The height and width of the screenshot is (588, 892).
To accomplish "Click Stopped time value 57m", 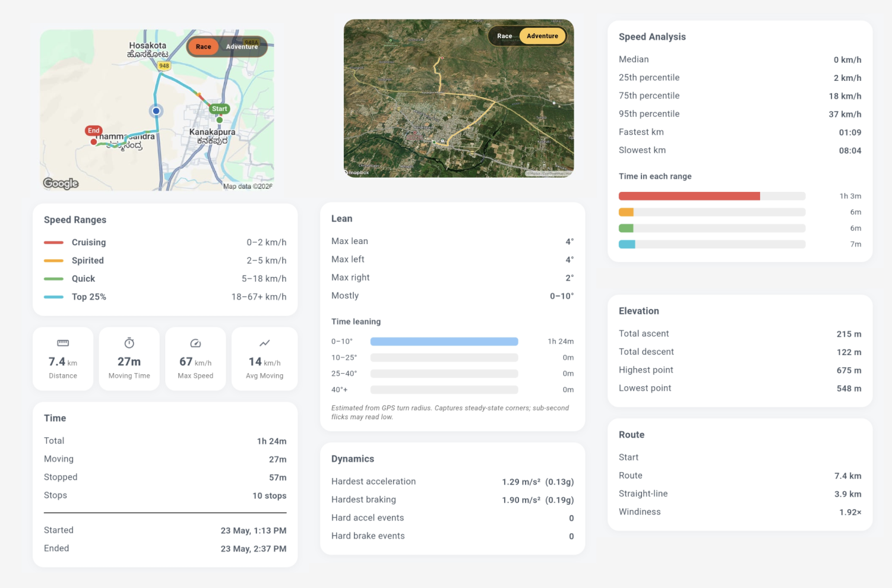I will click(278, 478).
